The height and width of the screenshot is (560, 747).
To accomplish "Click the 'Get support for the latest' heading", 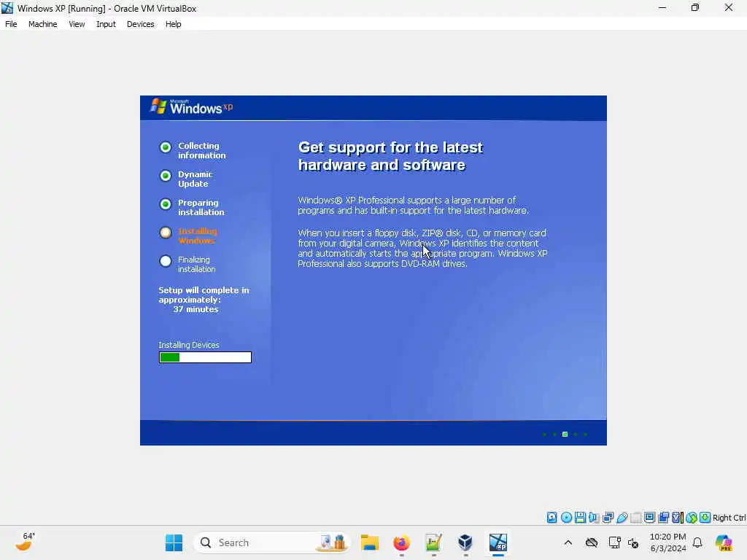I will [x=390, y=147].
